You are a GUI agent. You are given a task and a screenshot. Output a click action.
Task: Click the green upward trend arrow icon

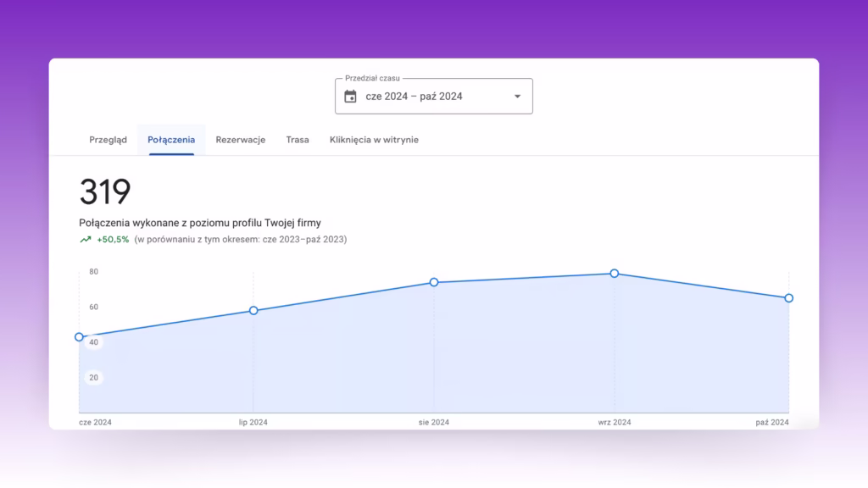[86, 240]
